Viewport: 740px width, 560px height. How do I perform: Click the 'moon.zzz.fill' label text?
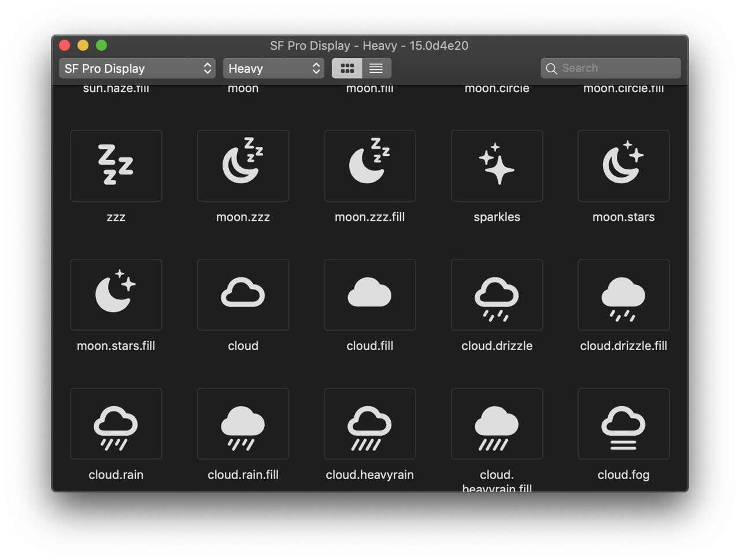(370, 217)
